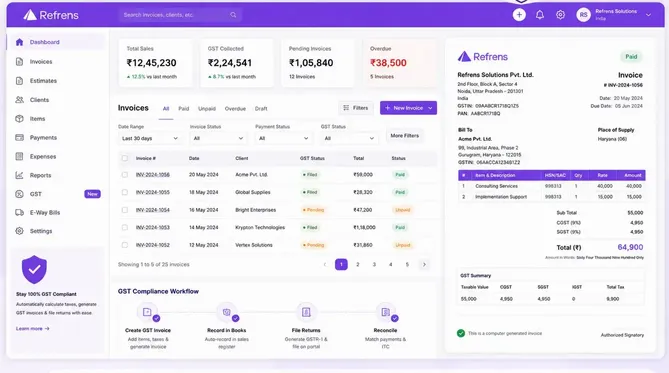Click the Record in Books step icon
Image resolution: width=669 pixels, height=373 pixels.
click(227, 312)
